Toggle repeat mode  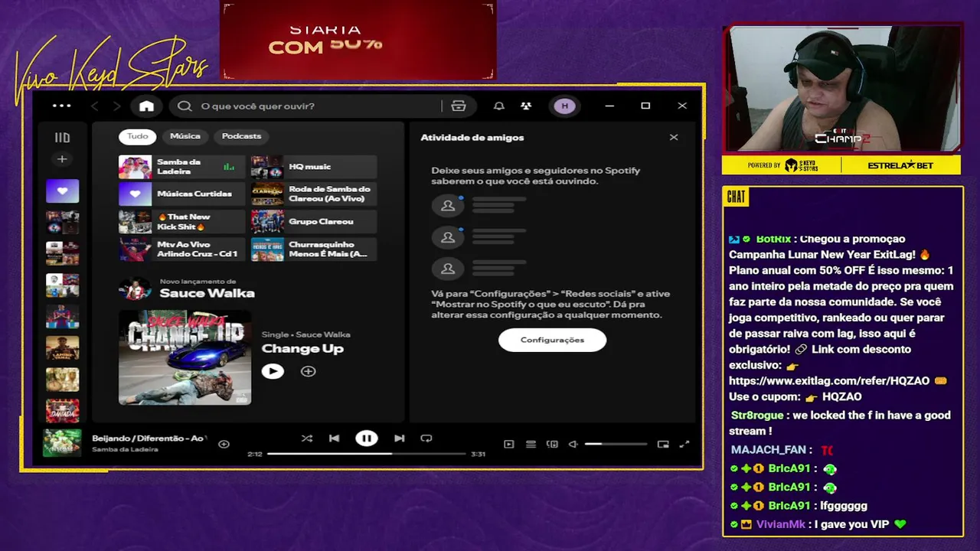click(x=426, y=439)
